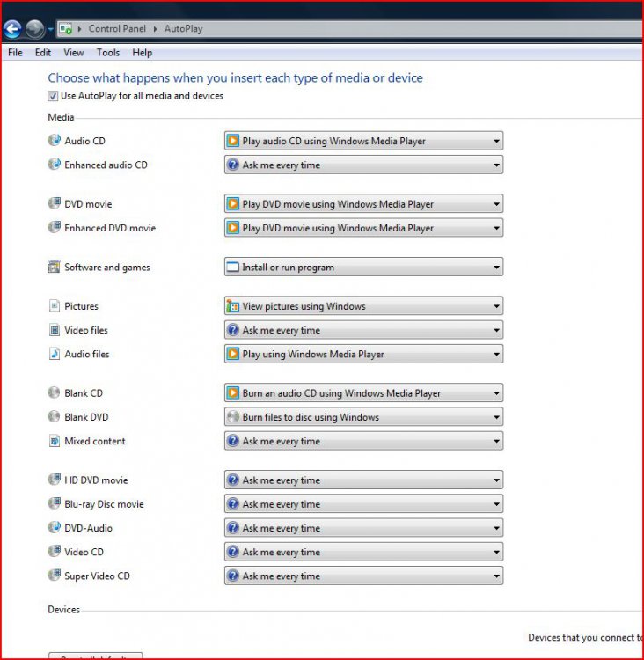Click the Video files icon
The image size is (644, 660).
pos(55,330)
